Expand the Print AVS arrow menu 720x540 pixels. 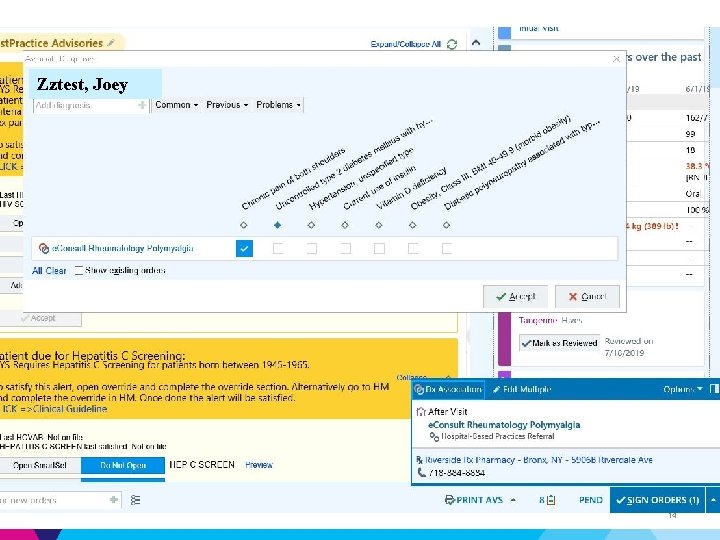pos(513,500)
